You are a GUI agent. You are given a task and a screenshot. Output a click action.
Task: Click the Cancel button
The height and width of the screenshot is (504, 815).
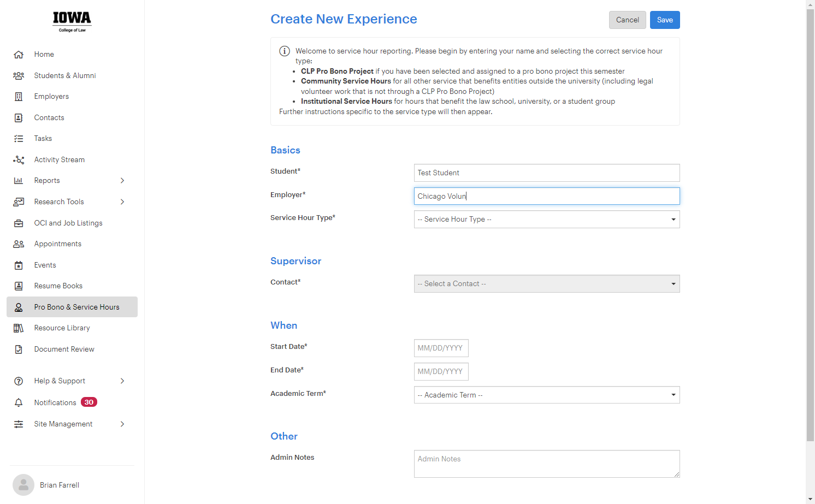pos(628,20)
